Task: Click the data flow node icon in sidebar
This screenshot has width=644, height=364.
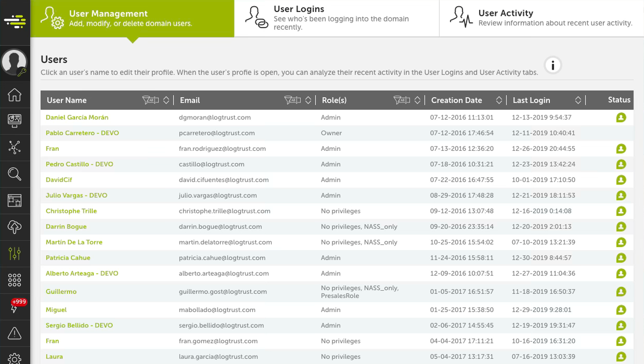Action: pos(15,148)
